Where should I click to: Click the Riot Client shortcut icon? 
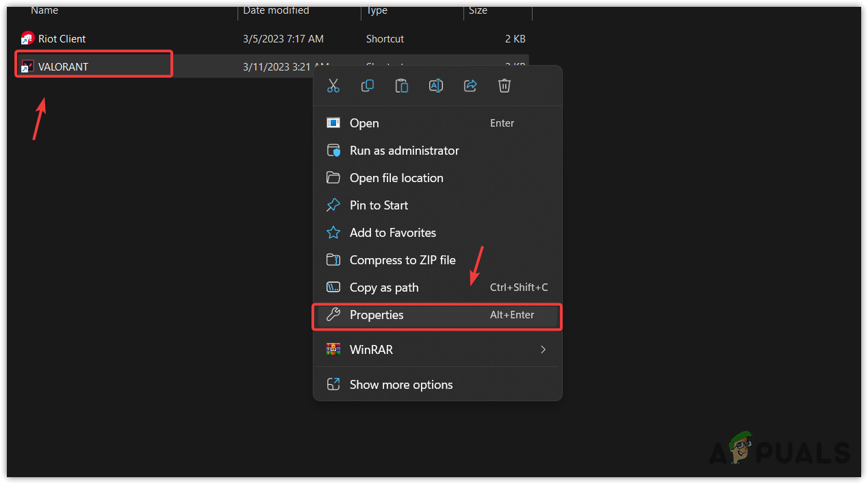tap(27, 38)
